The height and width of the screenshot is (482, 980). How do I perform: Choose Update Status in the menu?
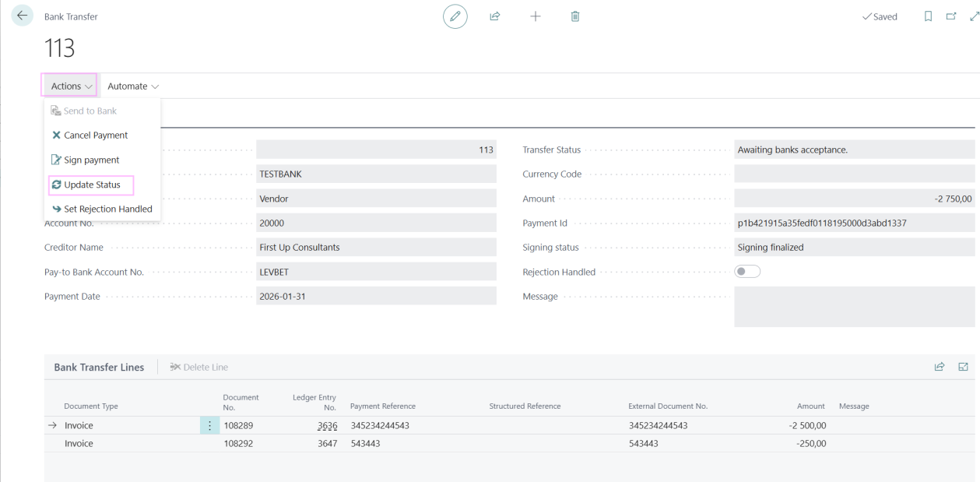coord(90,185)
